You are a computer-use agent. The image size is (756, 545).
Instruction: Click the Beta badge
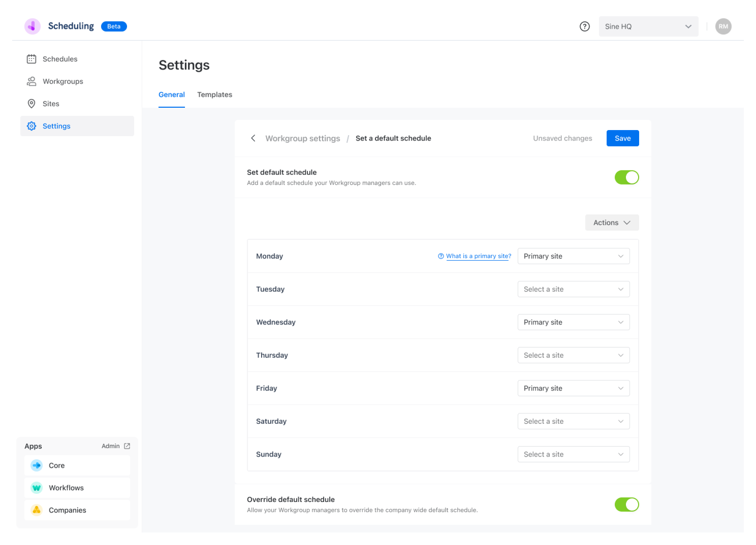pos(114,26)
